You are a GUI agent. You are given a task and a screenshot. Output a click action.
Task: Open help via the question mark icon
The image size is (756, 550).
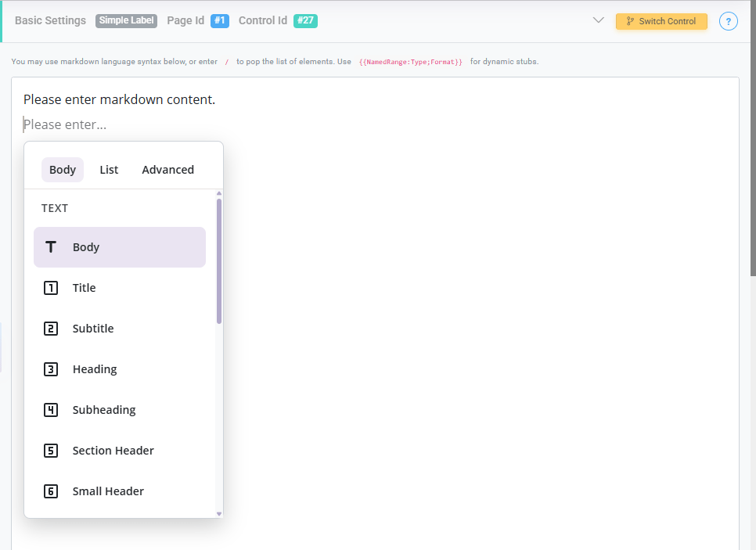[728, 21]
